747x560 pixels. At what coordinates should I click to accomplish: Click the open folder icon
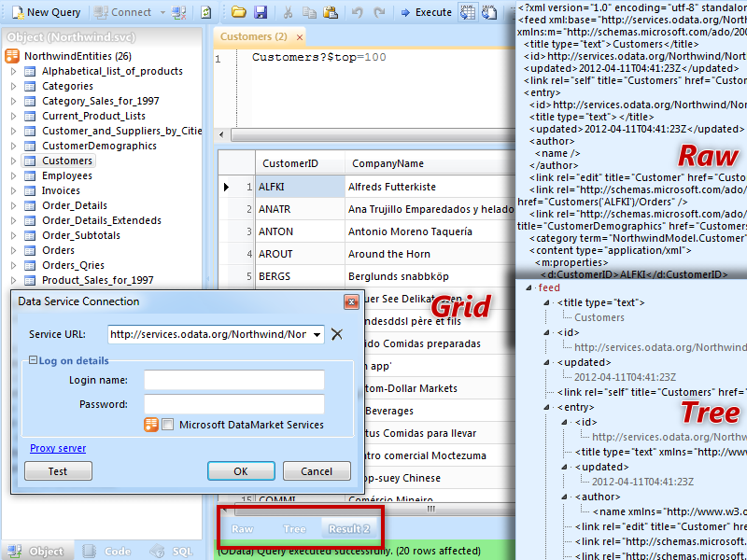point(239,12)
